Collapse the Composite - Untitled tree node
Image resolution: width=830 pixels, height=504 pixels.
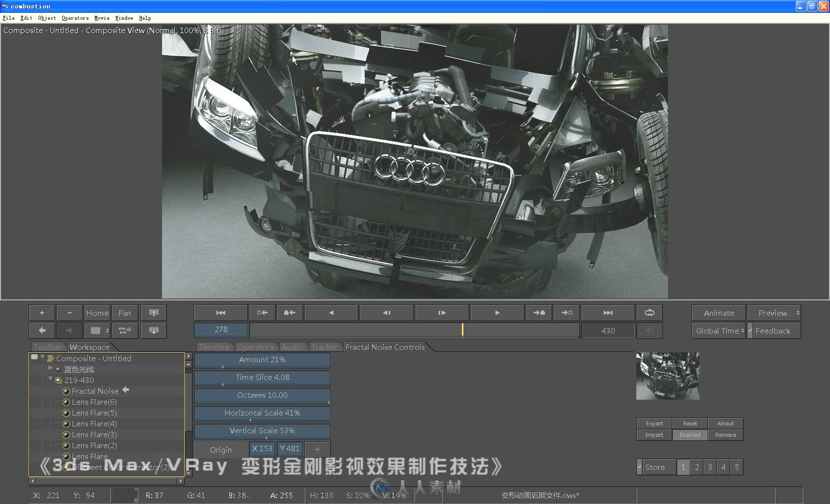[42, 357]
